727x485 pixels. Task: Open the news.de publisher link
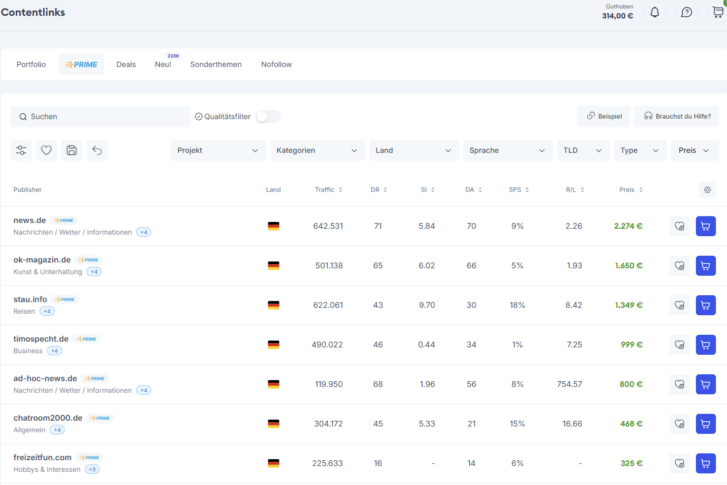pyautogui.click(x=30, y=220)
